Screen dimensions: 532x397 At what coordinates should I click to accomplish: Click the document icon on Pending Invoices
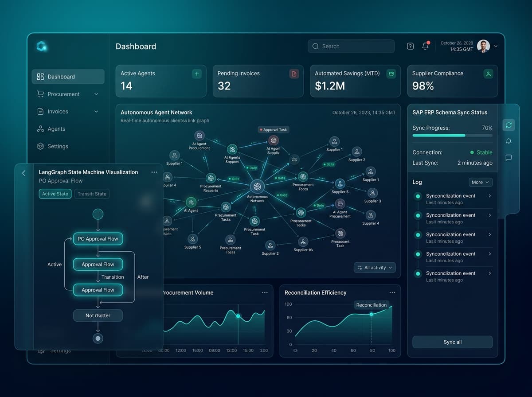[x=294, y=74]
